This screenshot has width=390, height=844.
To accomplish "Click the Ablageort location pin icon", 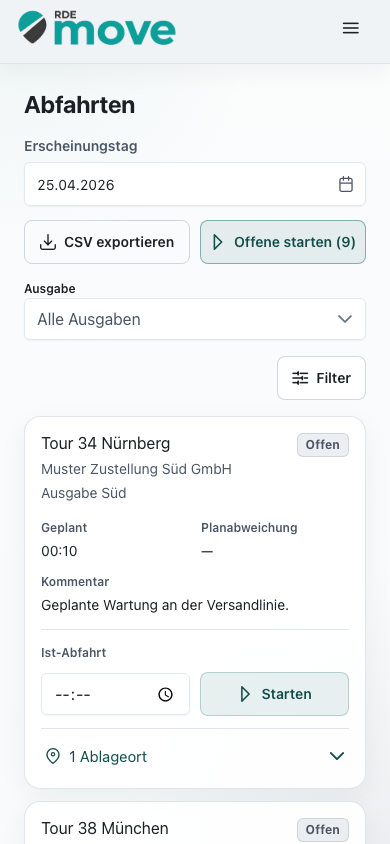I will point(53,757).
